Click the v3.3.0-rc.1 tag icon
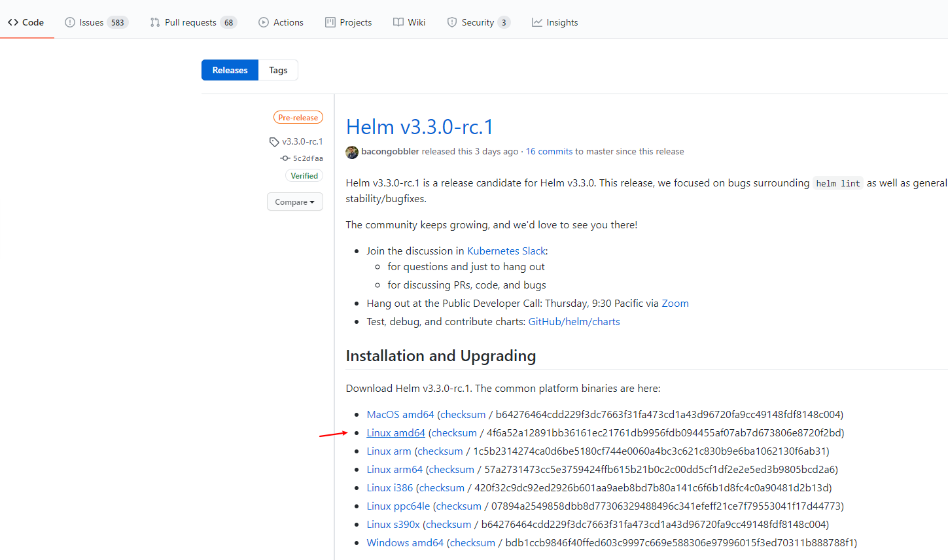Viewport: 948px width, 560px height. 274,142
